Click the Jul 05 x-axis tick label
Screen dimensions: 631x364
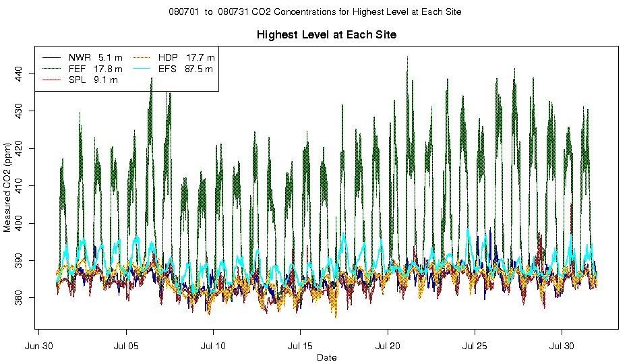[126, 346]
